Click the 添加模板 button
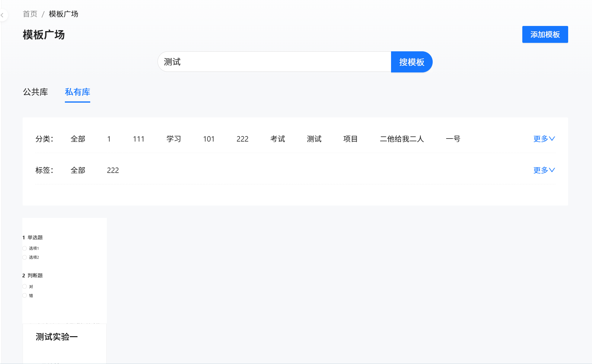592x364 pixels. pyautogui.click(x=545, y=34)
